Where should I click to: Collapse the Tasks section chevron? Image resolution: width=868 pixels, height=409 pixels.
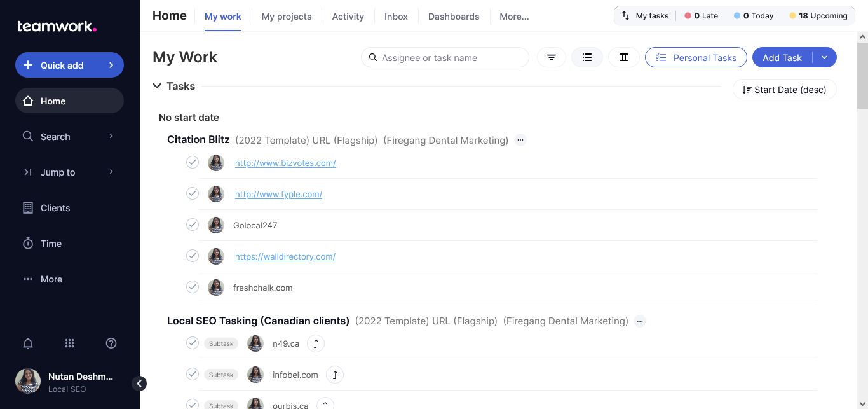point(157,86)
